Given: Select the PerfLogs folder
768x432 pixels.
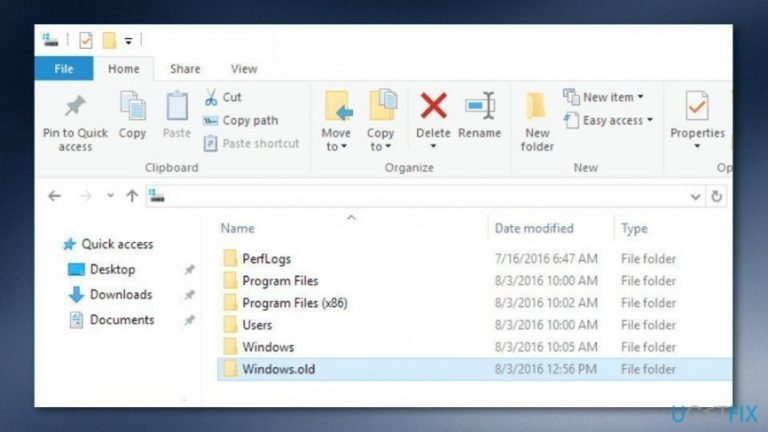Looking at the screenshot, I should tap(266, 259).
